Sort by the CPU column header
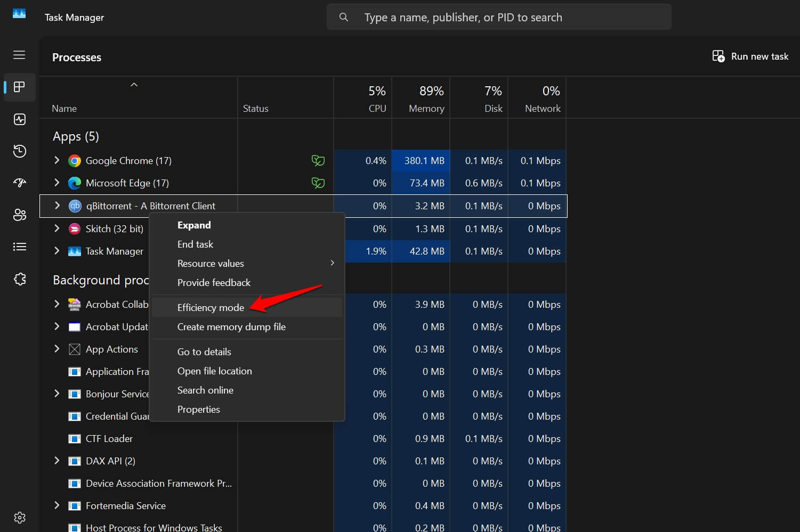The image size is (800, 532). click(x=363, y=97)
